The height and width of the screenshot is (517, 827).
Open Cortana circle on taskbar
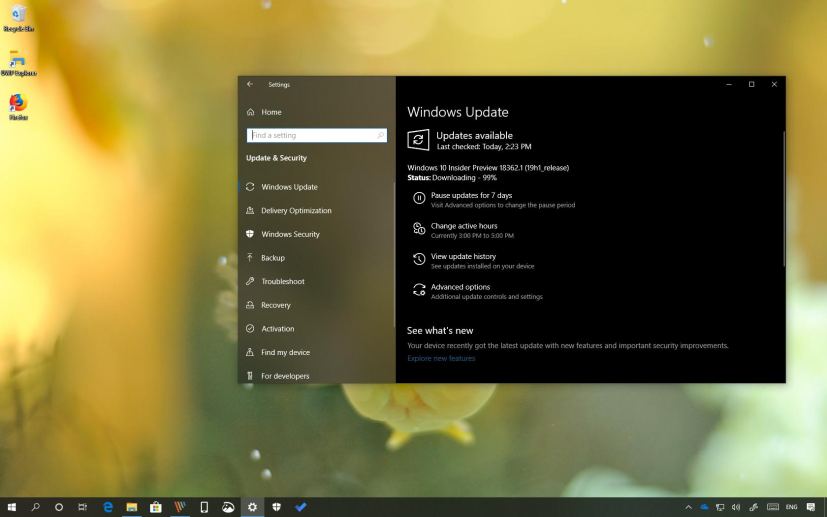click(x=59, y=507)
